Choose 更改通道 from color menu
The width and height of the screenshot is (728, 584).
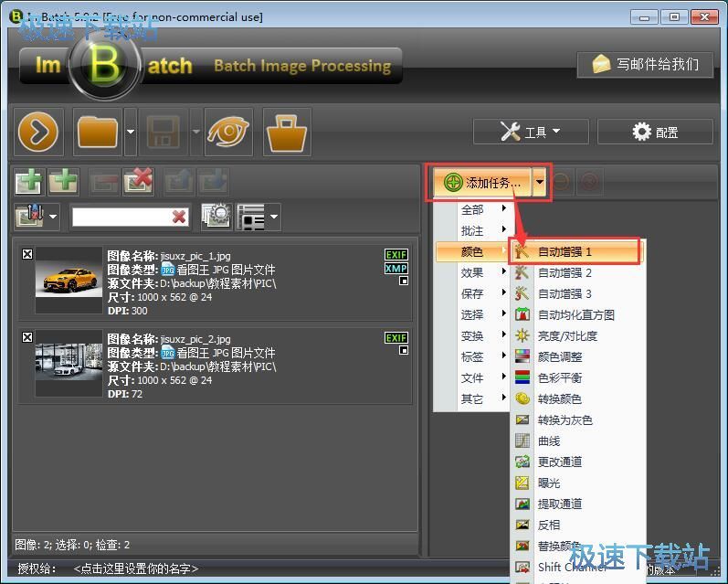coord(577,462)
